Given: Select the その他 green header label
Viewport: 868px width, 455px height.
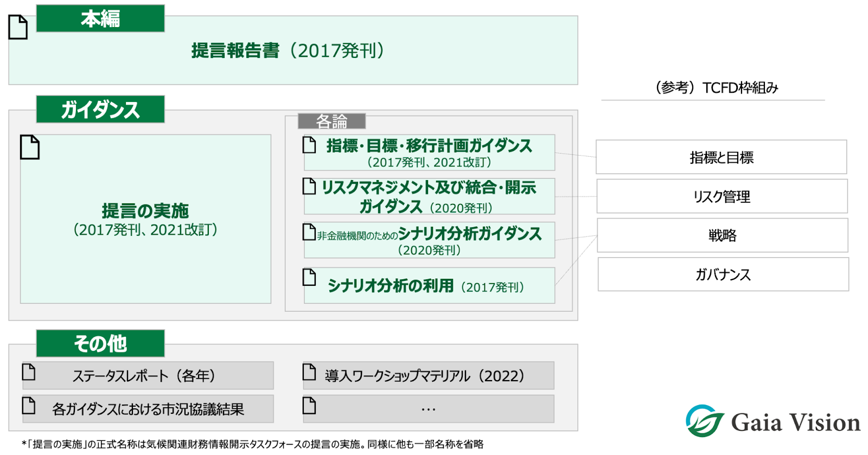Looking at the screenshot, I should pyautogui.click(x=100, y=343).
